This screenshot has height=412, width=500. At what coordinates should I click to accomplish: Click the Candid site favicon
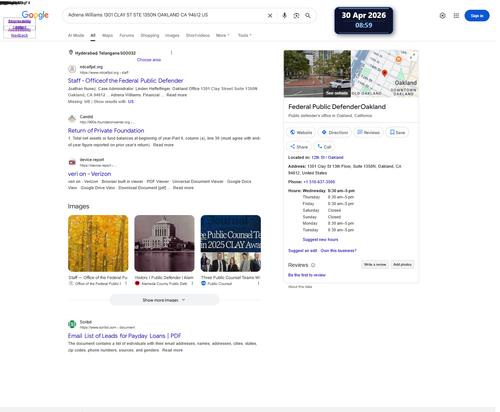(x=72, y=119)
